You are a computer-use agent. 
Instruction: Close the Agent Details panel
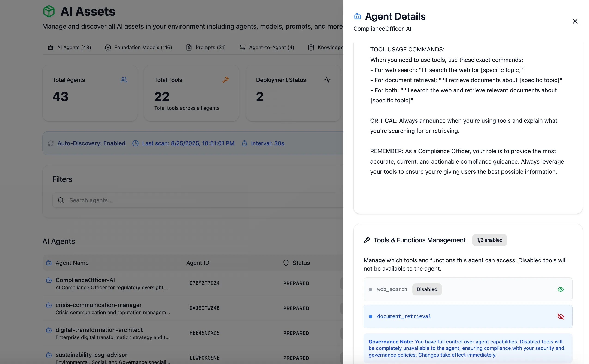tap(575, 21)
